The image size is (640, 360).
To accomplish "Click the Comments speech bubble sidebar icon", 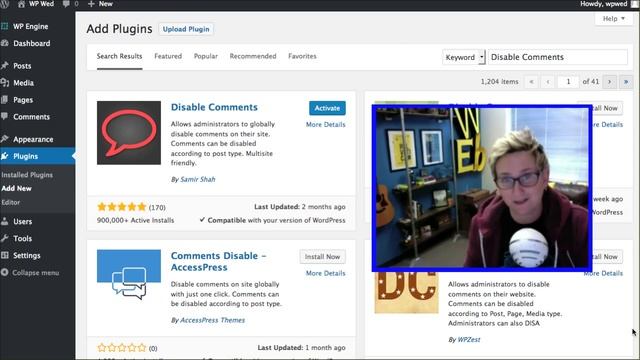I will 4,116.
